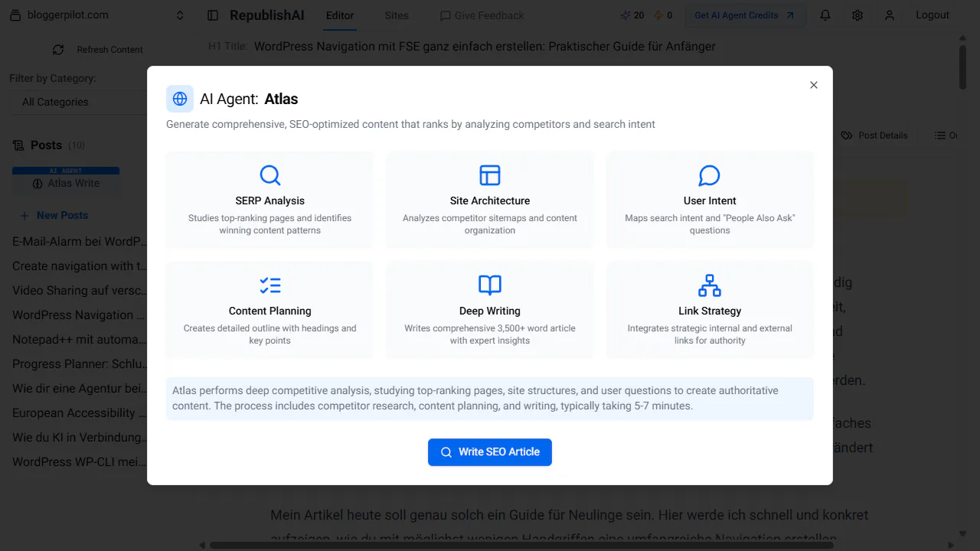Click the yellow lightning credits icon showing 0
This screenshot has width=980, height=551.
tap(658, 15)
